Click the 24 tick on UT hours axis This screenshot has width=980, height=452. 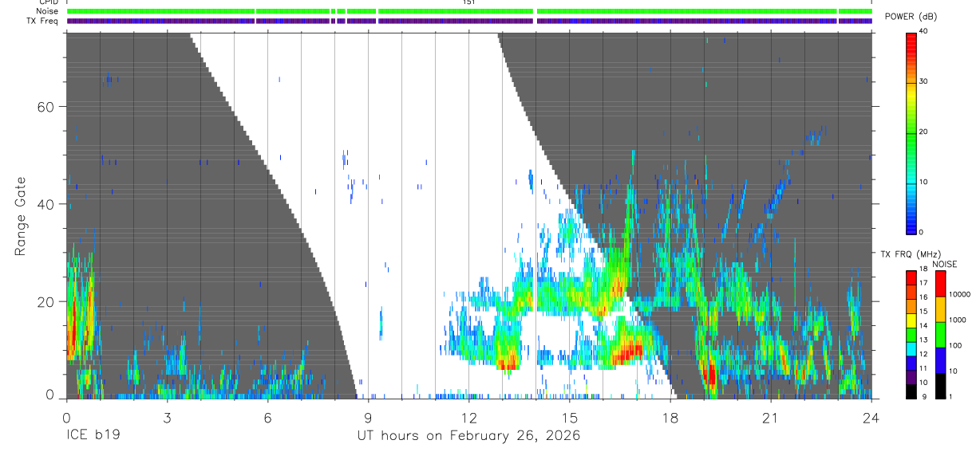tap(871, 416)
